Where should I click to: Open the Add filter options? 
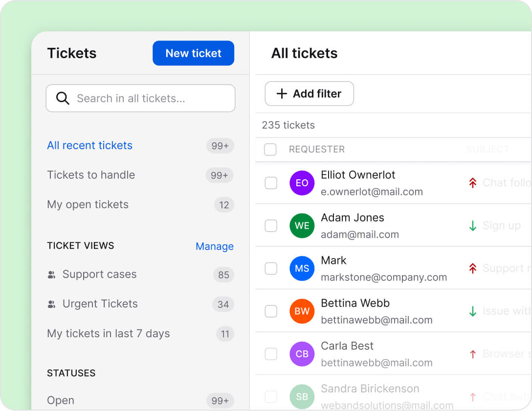click(x=309, y=93)
